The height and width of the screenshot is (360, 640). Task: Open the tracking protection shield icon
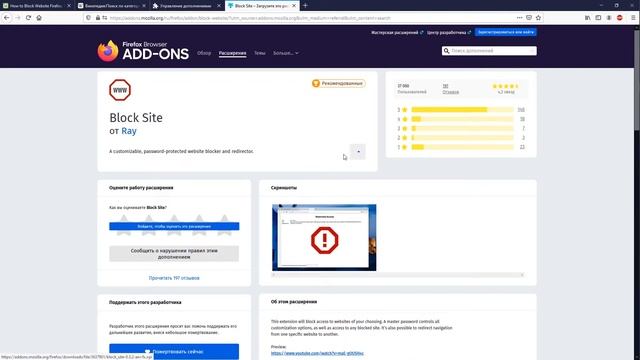[x=89, y=18]
